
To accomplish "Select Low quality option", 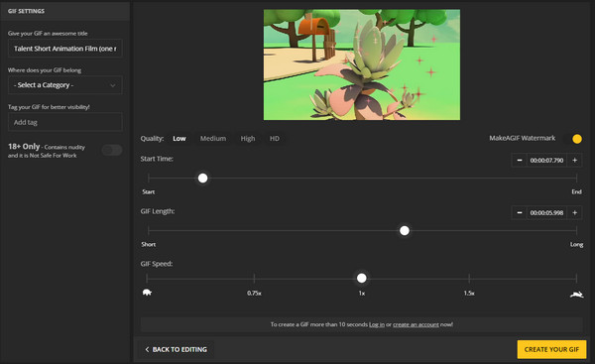I will click(x=179, y=139).
